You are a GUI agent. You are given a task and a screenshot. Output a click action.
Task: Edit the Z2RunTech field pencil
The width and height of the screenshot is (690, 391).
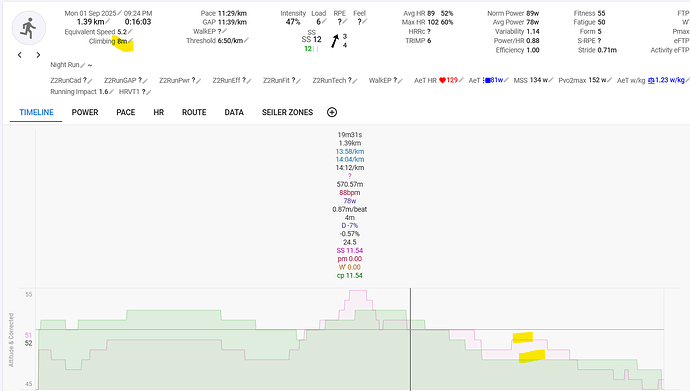click(x=355, y=80)
